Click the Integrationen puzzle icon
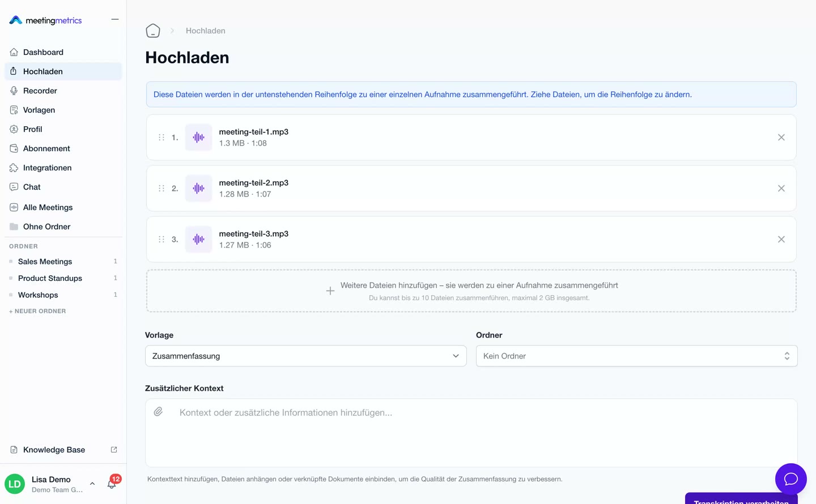This screenshot has width=816, height=504. (x=14, y=168)
